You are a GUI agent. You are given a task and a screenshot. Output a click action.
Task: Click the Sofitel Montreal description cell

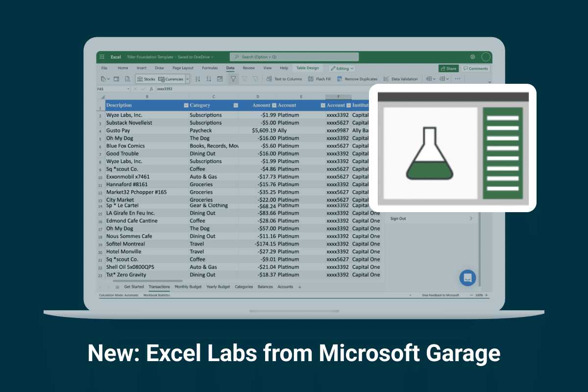click(x=147, y=244)
